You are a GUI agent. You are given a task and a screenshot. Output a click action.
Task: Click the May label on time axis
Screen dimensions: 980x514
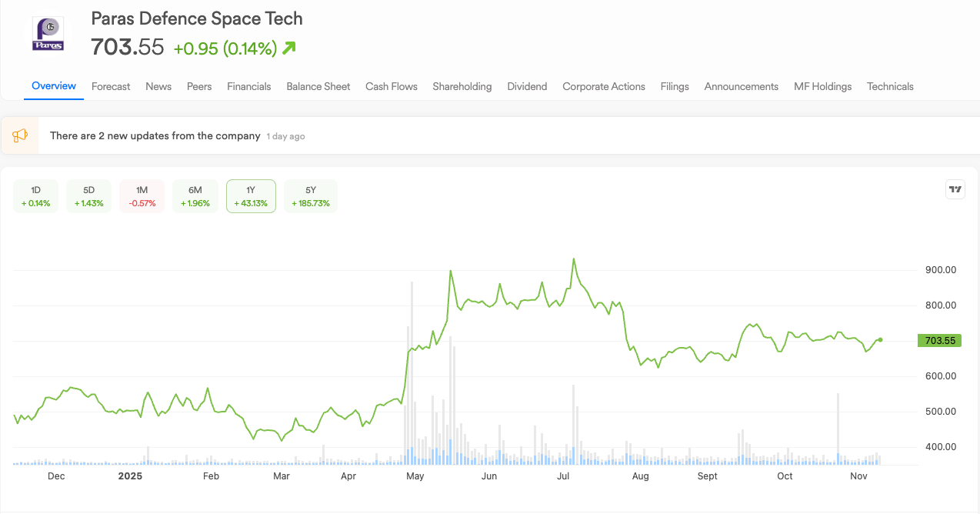click(x=415, y=476)
